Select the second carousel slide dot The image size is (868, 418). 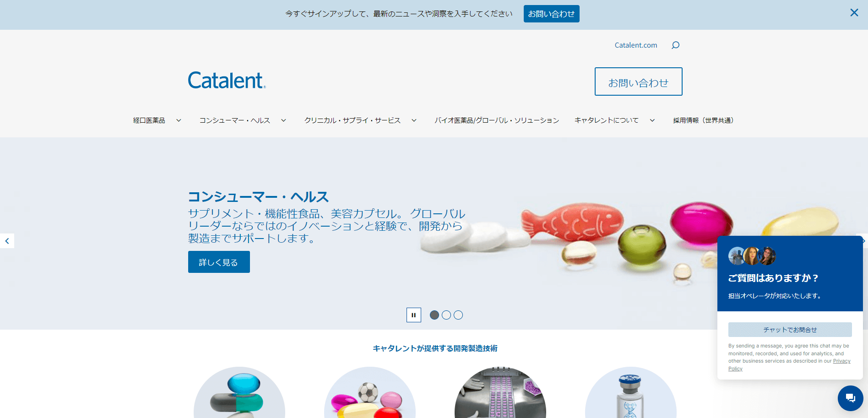pos(446,315)
